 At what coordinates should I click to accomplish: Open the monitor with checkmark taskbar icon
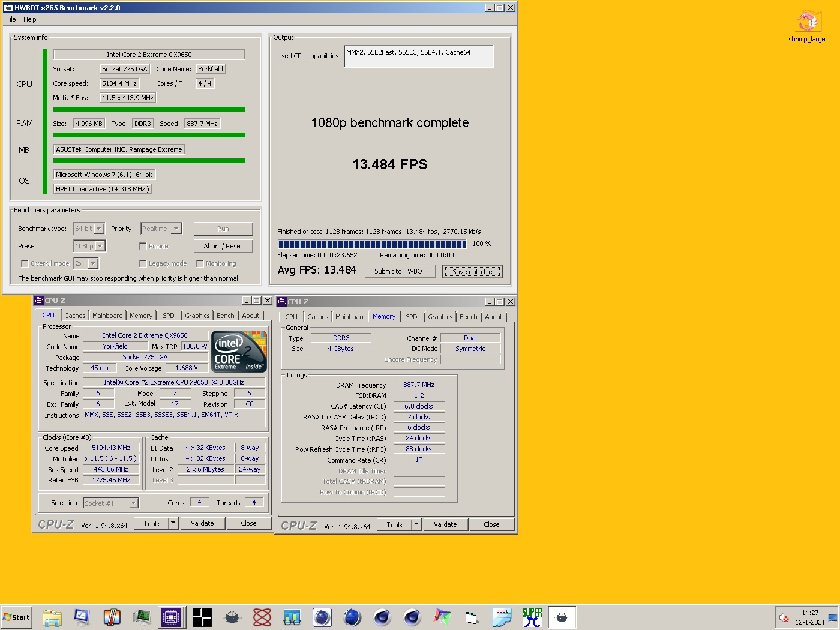pos(82,617)
